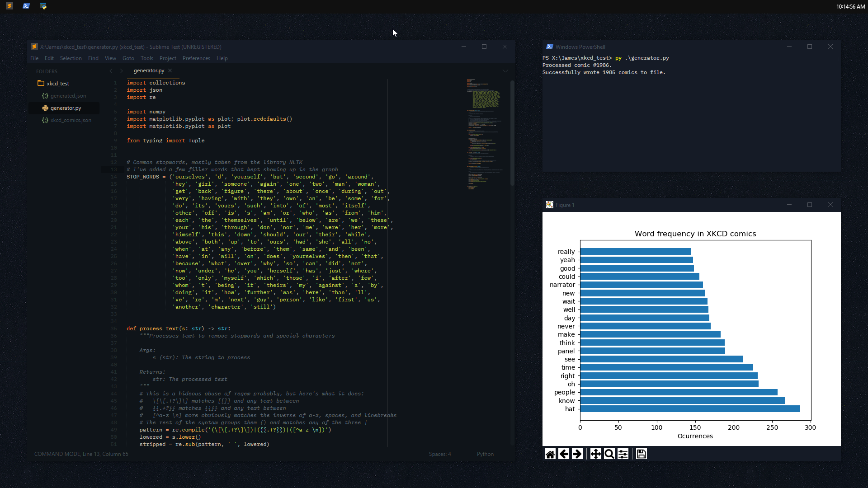Image resolution: width=868 pixels, height=488 pixels.
Task: Open the Edit menu
Action: point(49,58)
